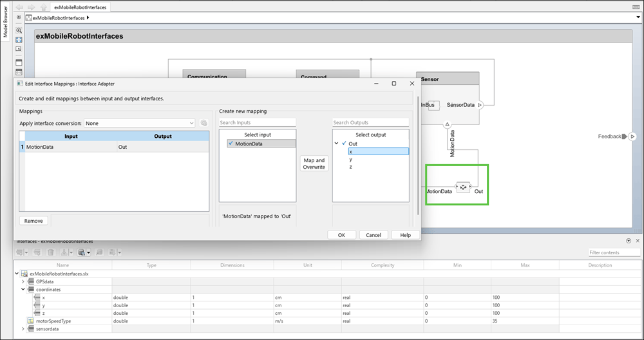Open the import interfaces dropdown arrow
Image resolution: width=644 pixels, height=340 pixels.
(71, 253)
